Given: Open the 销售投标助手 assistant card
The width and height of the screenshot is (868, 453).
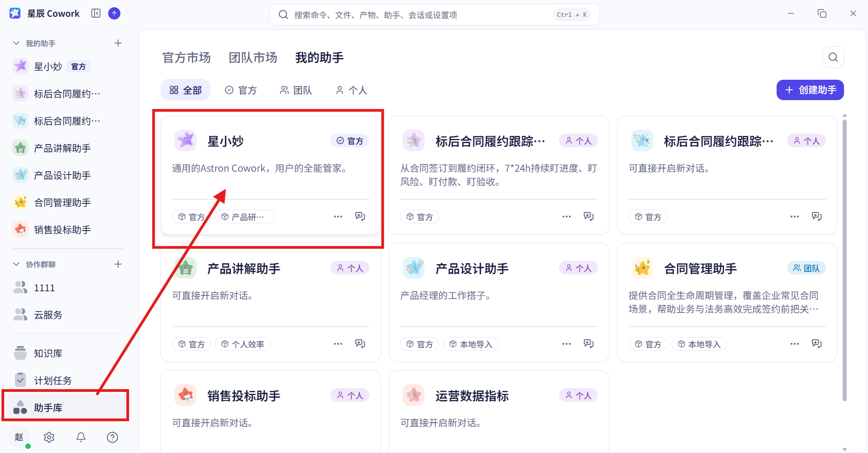Looking at the screenshot, I should [271, 411].
